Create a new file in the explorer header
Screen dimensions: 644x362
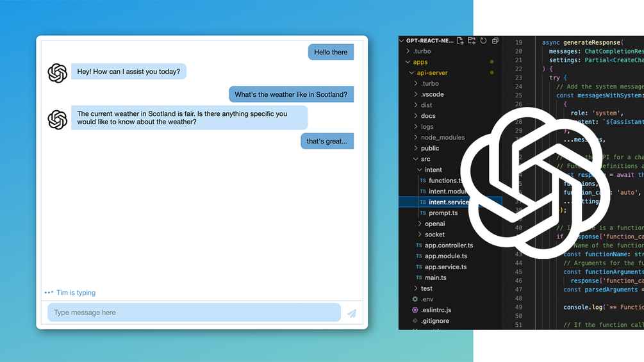[460, 40]
